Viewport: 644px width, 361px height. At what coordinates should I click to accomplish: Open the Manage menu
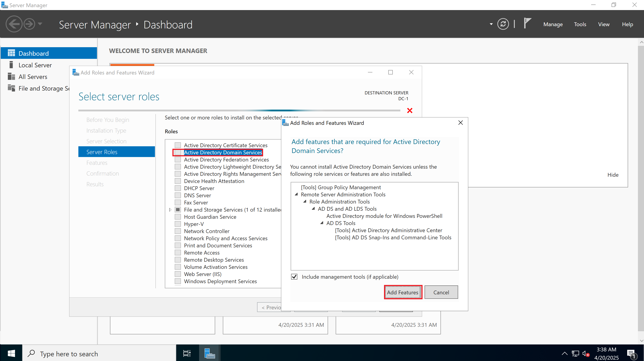point(553,24)
